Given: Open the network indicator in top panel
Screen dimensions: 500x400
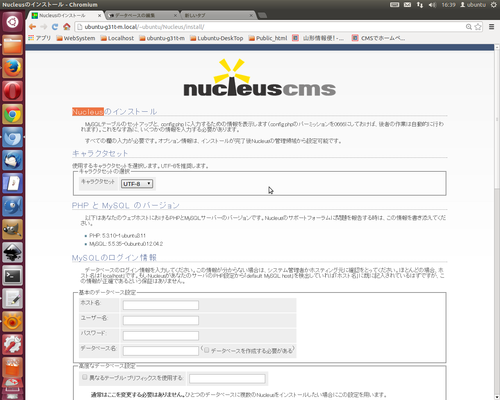Looking at the screenshot, I should pos(420,5).
